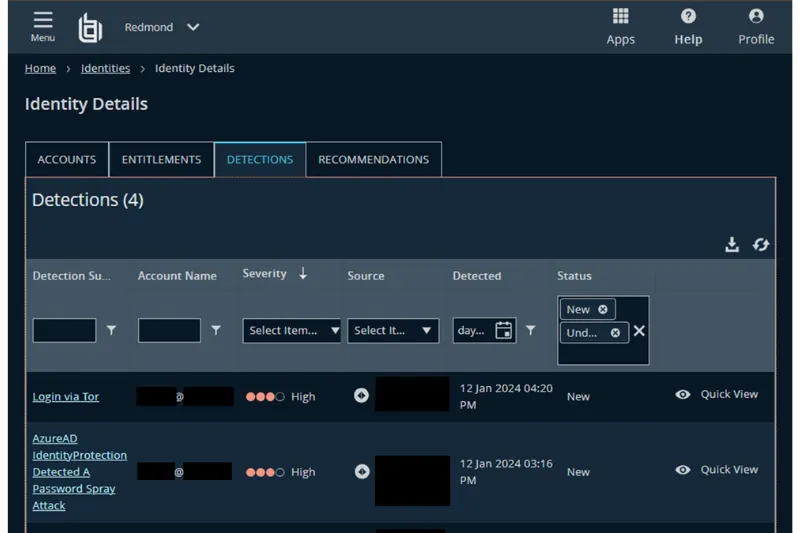
Task: Quick View the Login via Tor row
Action: pos(717,394)
